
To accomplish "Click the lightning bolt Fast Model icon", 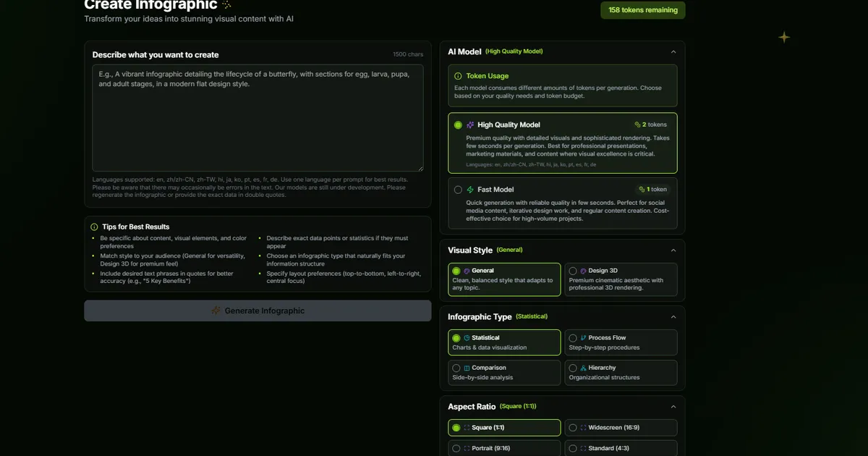I will [x=470, y=190].
